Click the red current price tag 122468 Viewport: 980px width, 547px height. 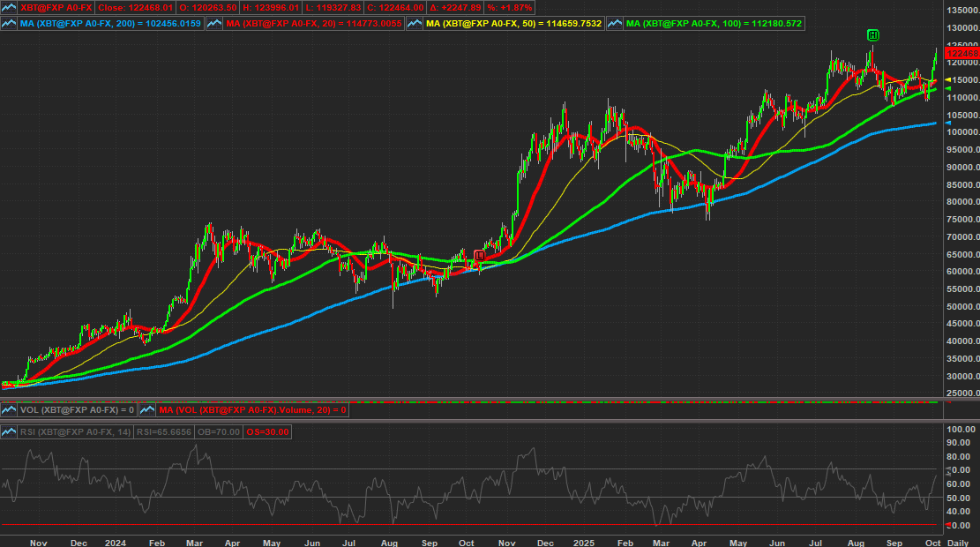pyautogui.click(x=960, y=55)
